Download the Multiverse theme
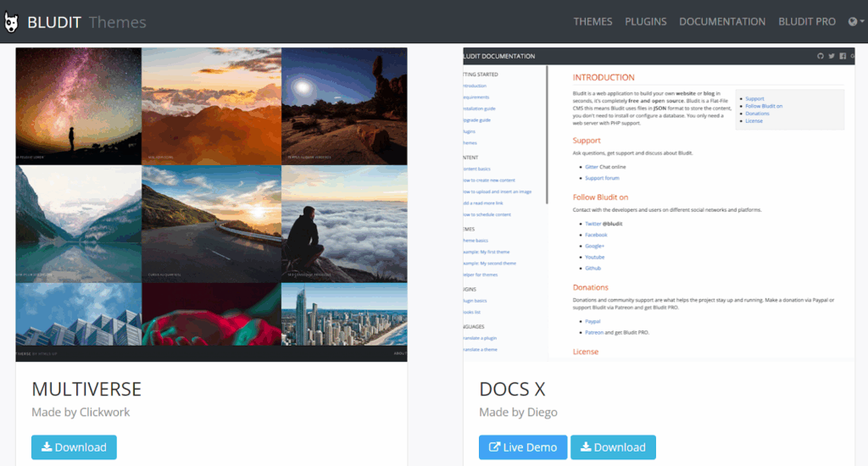This screenshot has width=868, height=466. [74, 447]
